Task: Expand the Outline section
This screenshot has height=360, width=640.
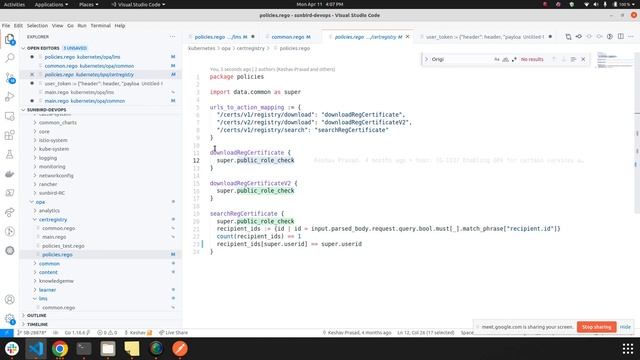Action: (x=36, y=316)
